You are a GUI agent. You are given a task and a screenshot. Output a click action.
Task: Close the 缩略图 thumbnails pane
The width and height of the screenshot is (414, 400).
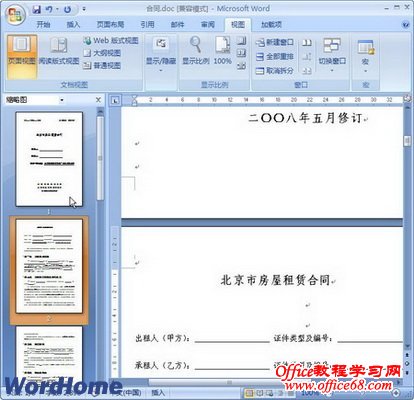click(98, 100)
